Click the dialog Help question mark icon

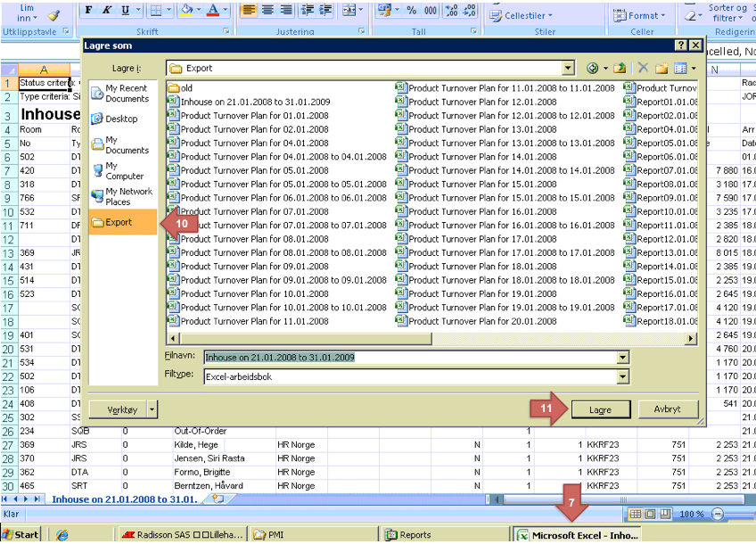[x=681, y=45]
